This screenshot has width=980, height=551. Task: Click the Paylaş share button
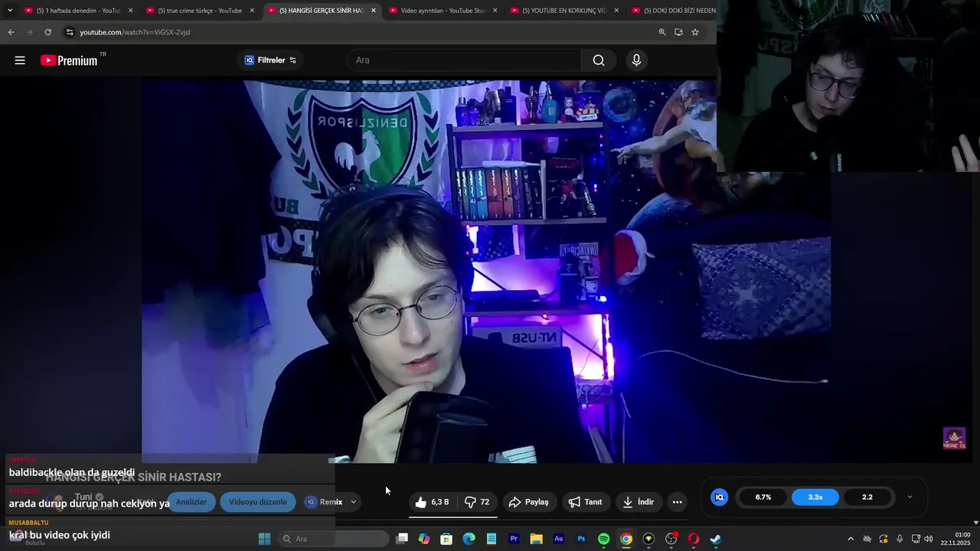click(528, 502)
